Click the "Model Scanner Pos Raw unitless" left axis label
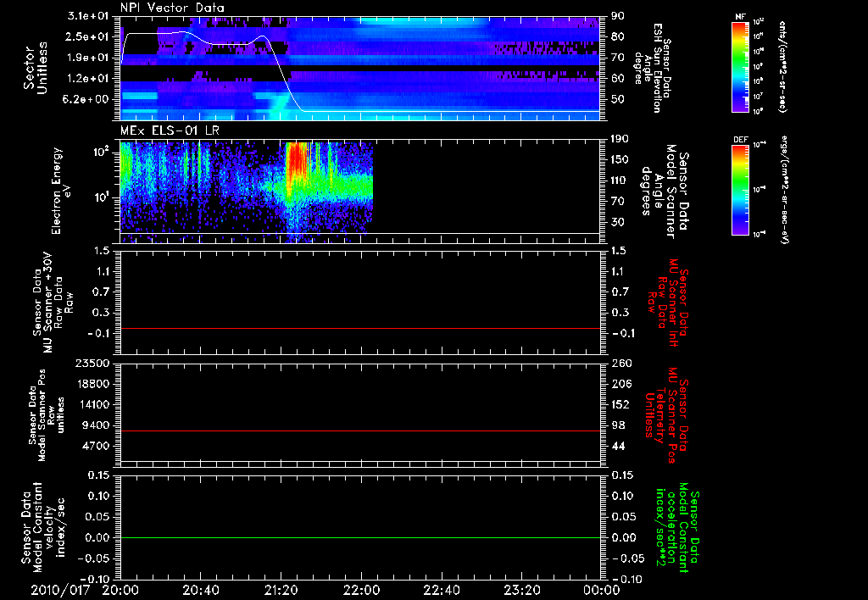The image size is (868, 600). click(x=47, y=415)
